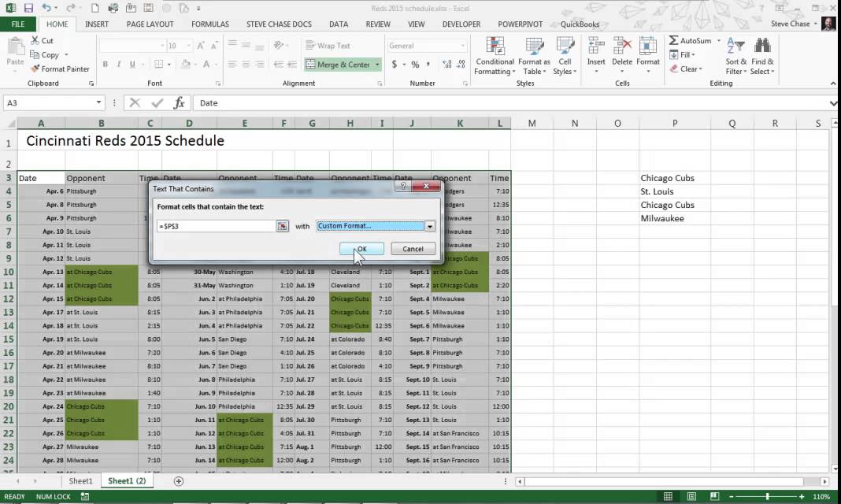Switch to the POWERPIVOT tab

coord(520,24)
